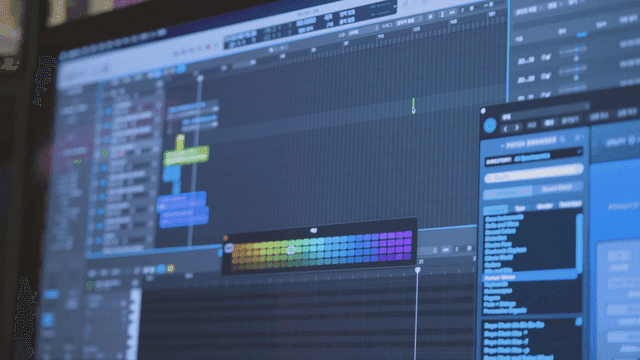The height and width of the screenshot is (360, 640).
Task: Select the Ethnic World category
Action: (499, 258)
